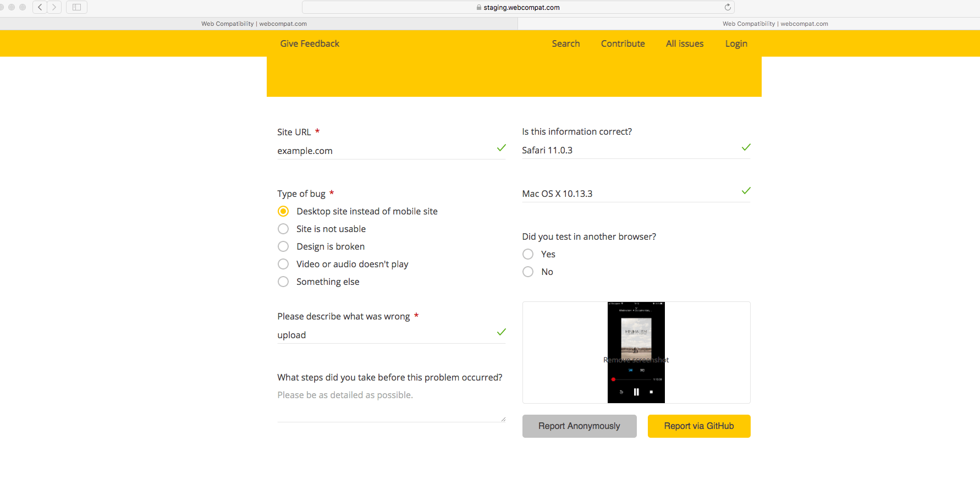
Task: Submit with Report Anonymously button
Action: [x=579, y=426]
